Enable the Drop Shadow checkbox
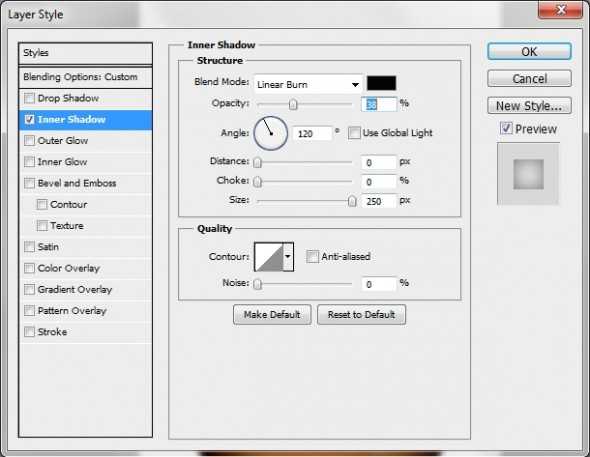Screen dimensions: 590x457 click(x=29, y=99)
